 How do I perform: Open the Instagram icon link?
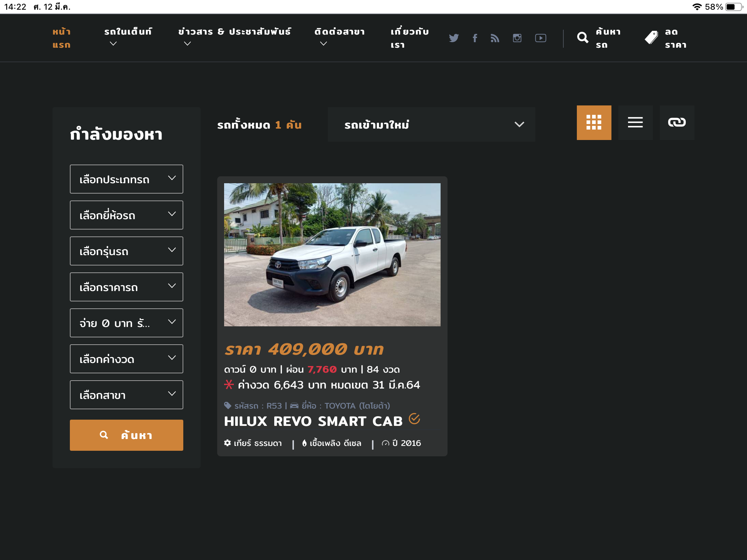pyautogui.click(x=517, y=38)
